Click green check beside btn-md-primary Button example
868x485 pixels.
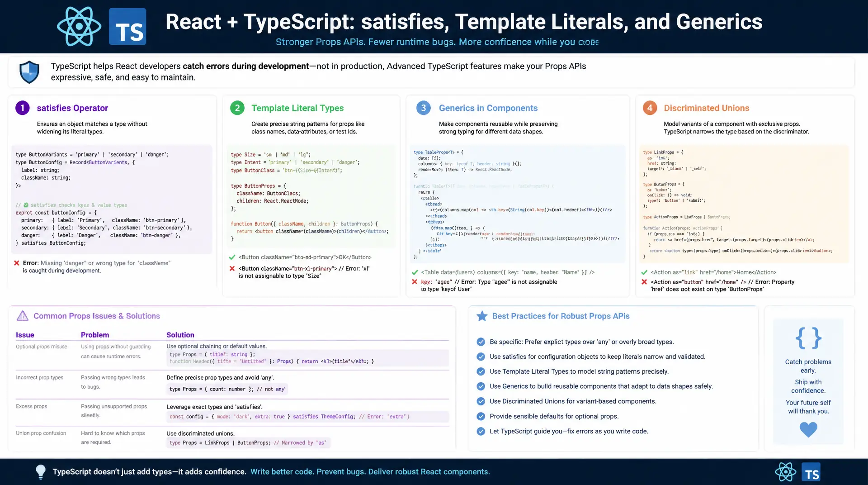point(232,257)
